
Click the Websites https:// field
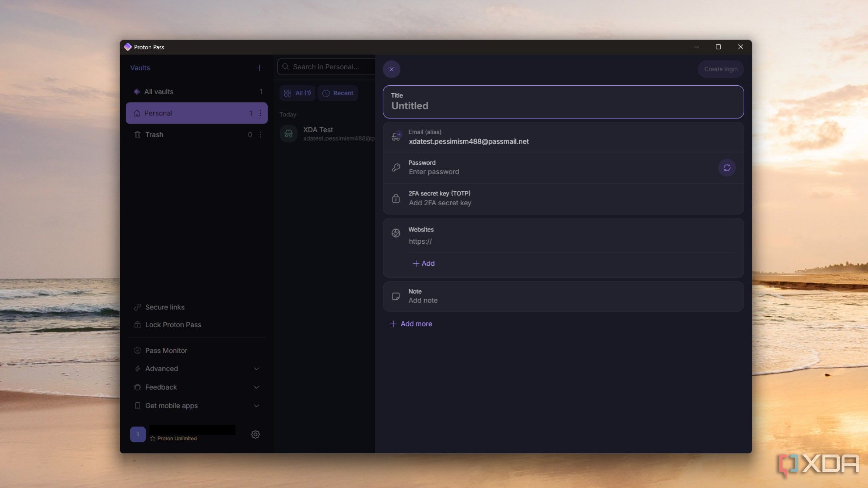[571, 241]
